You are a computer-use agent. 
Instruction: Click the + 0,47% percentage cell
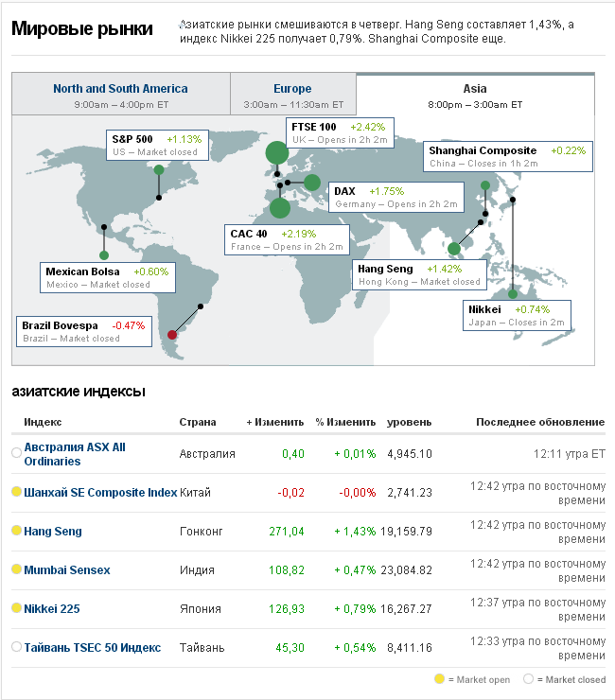[355, 570]
